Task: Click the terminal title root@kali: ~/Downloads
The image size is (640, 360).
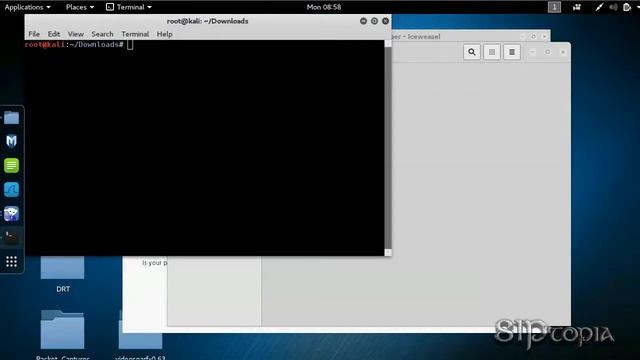Action: (207, 21)
